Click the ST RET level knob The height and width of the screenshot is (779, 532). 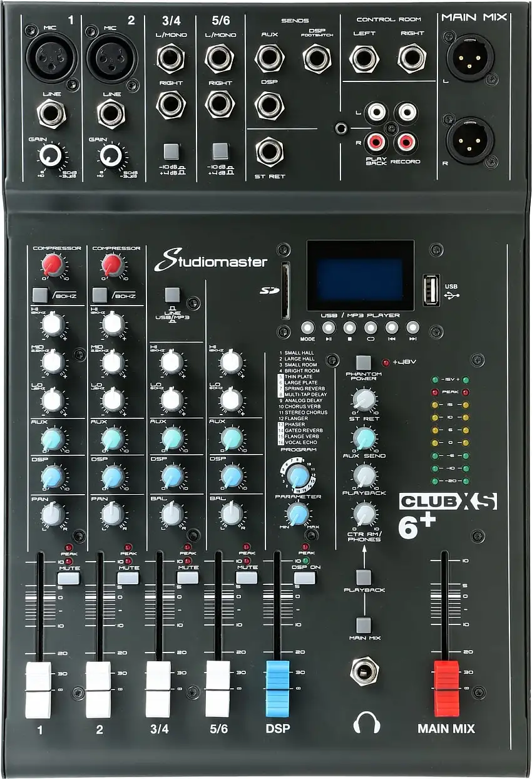[x=364, y=400]
